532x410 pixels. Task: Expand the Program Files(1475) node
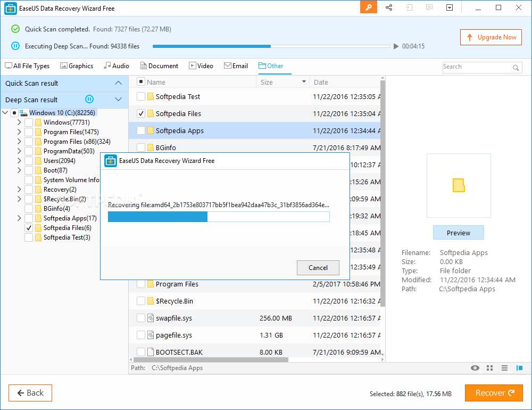pyautogui.click(x=19, y=132)
